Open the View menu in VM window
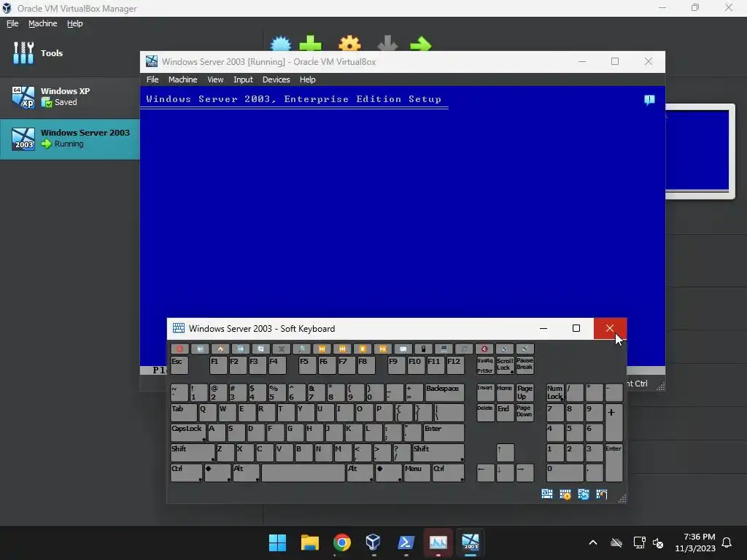The height and width of the screenshot is (560, 747). coord(215,79)
